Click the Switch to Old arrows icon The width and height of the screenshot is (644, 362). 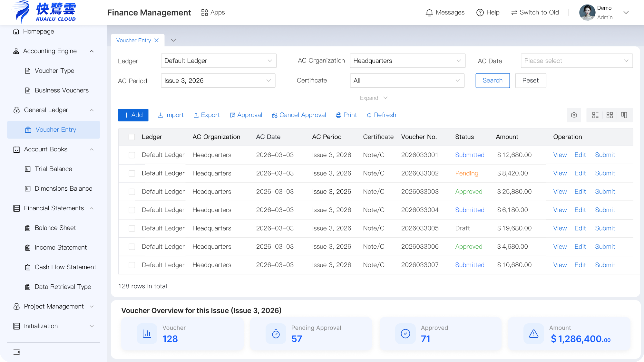pyautogui.click(x=514, y=13)
